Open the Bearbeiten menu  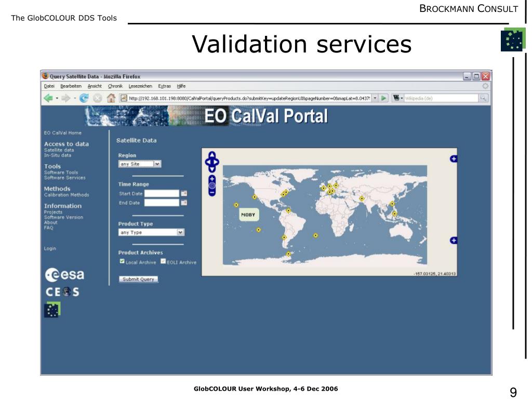click(x=71, y=86)
